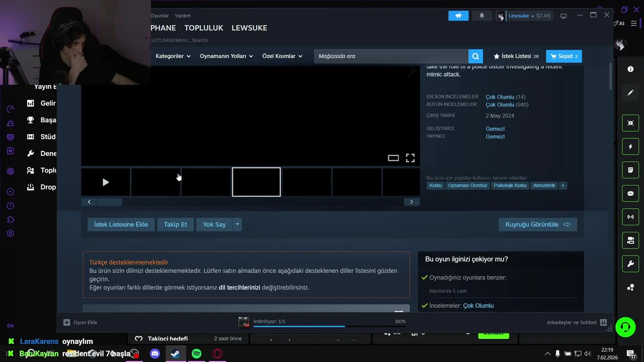Screen dimensions: 644x362
Task: Open İstek Listesi wishlist link
Action: (x=516, y=56)
